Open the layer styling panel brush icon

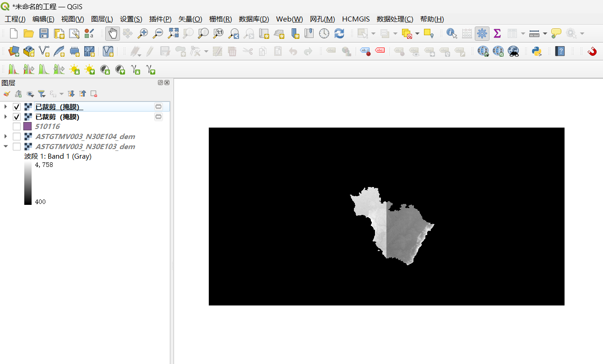7,94
